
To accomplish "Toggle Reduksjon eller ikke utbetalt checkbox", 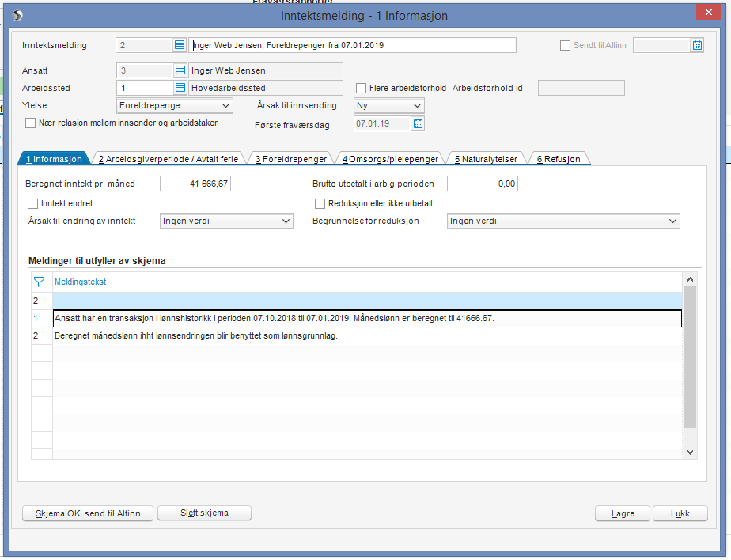I will pyautogui.click(x=320, y=204).
